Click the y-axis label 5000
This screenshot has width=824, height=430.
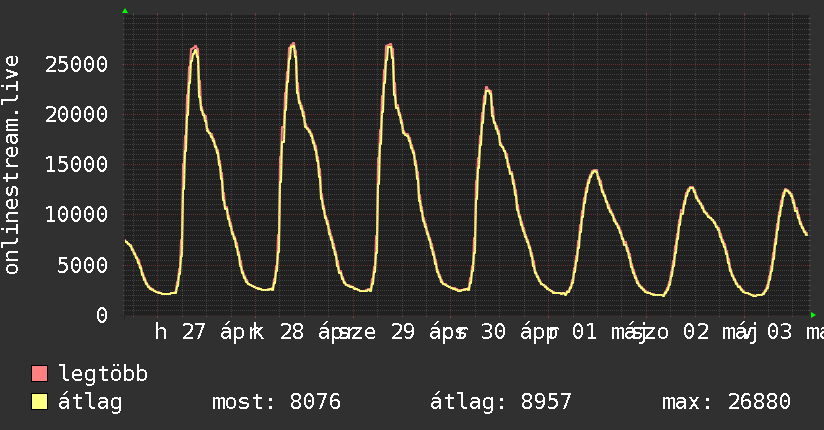pyautogui.click(x=83, y=265)
